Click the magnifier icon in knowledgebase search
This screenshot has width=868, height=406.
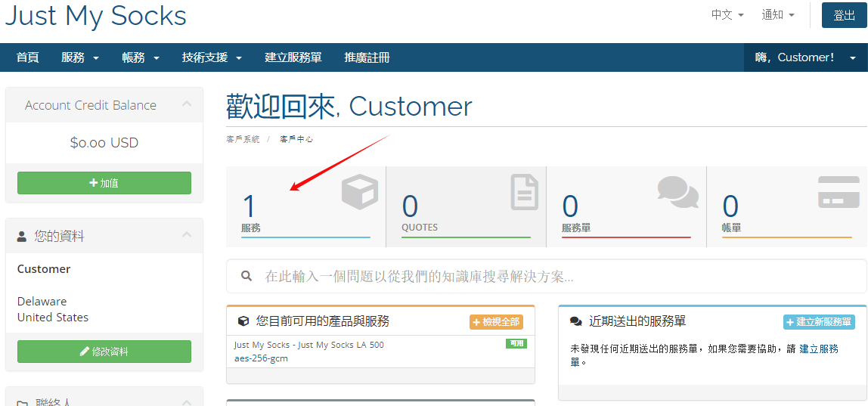[246, 277]
